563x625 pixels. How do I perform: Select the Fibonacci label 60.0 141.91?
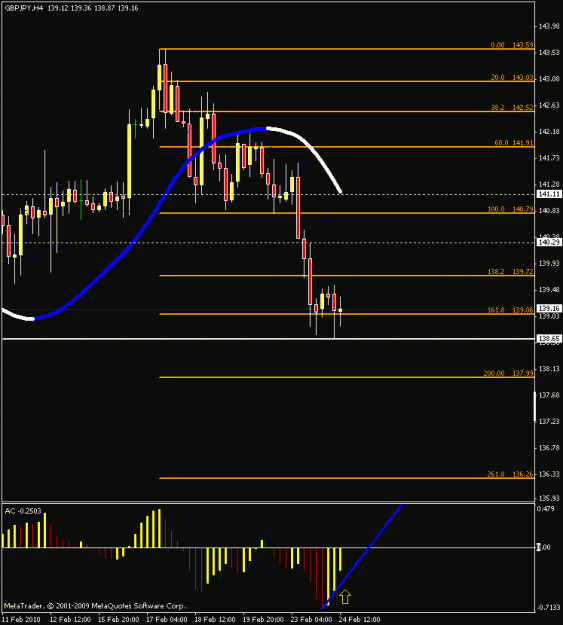point(514,143)
